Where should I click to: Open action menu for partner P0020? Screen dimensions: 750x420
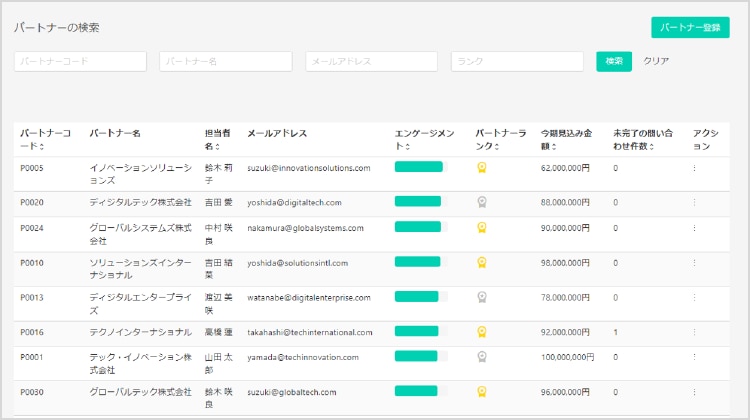coord(695,202)
